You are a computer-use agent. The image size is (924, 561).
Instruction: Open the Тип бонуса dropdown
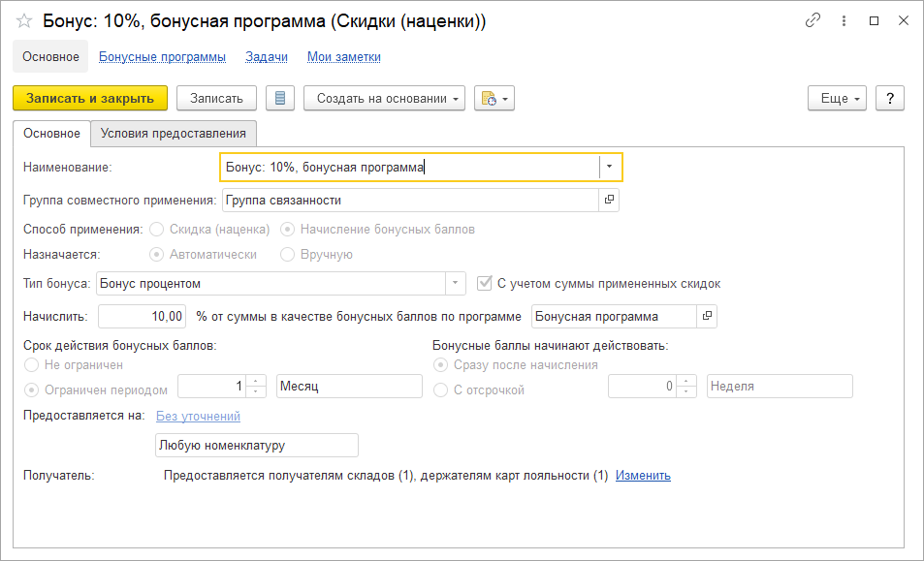pyautogui.click(x=453, y=283)
